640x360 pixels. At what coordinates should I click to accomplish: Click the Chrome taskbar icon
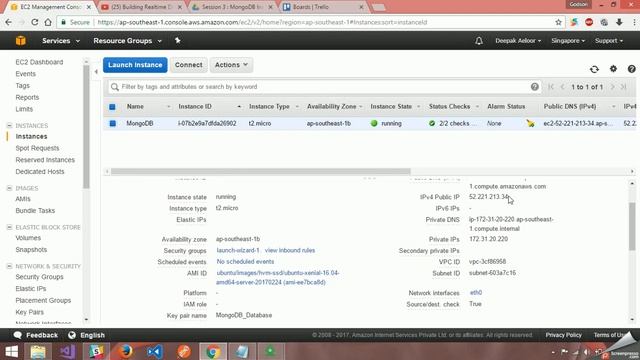213,351
